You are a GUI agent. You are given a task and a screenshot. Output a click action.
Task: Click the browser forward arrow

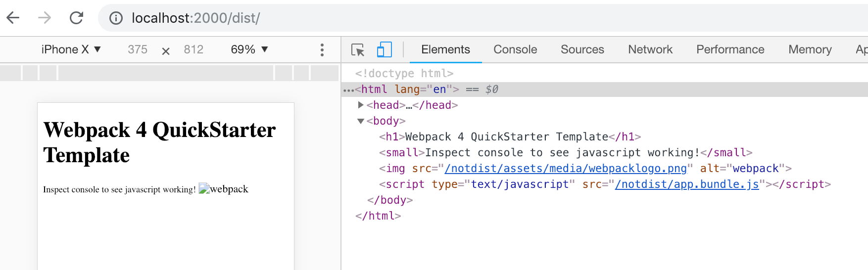[45, 18]
